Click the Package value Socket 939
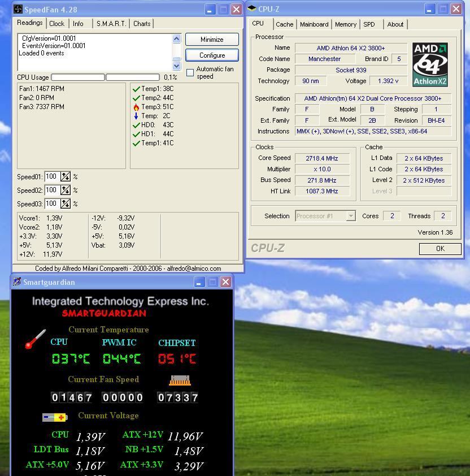Screen dimensions: 470x476 (x=351, y=70)
